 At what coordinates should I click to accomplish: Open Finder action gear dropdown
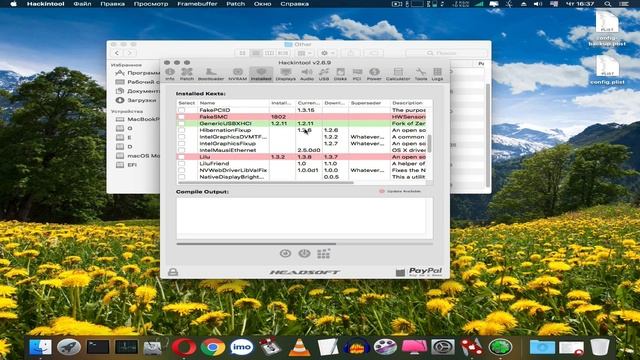[x=327, y=53]
